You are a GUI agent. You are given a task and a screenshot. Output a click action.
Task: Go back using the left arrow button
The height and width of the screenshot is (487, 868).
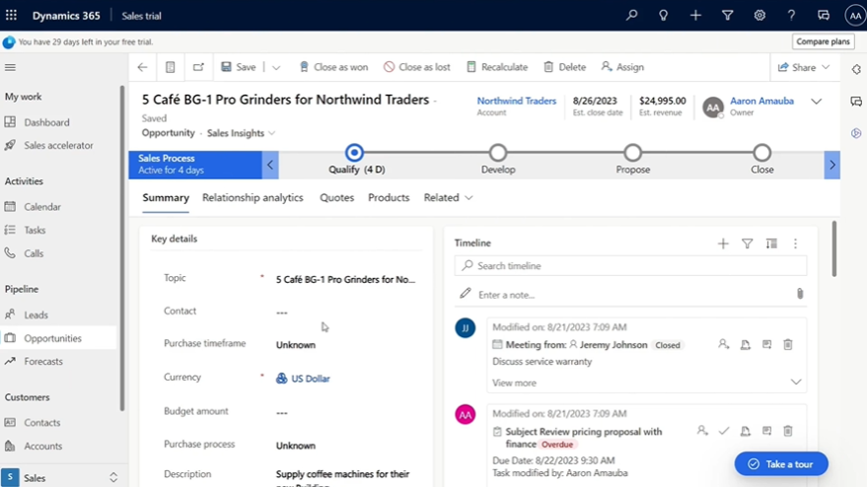[143, 67]
